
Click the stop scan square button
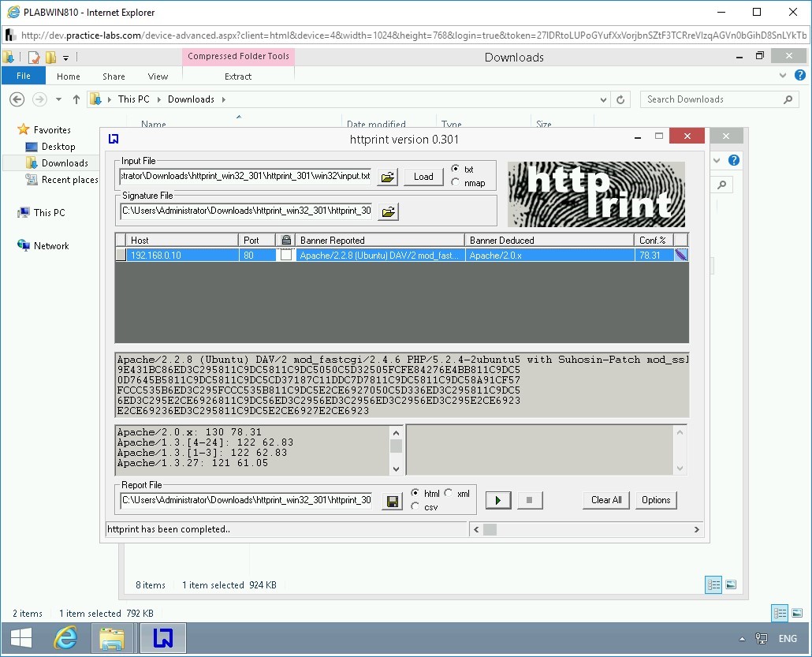pyautogui.click(x=530, y=500)
